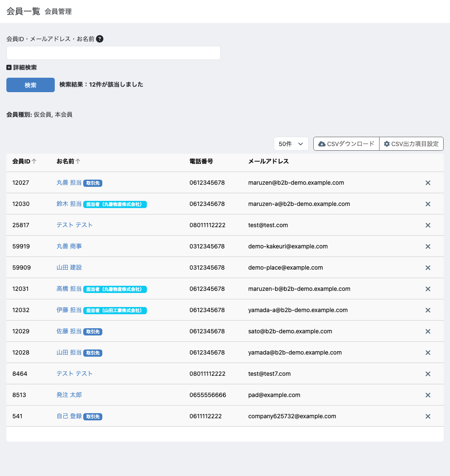Delete member 12032 using X icon
Image resolution: width=450 pixels, height=476 pixels.
coord(428,310)
